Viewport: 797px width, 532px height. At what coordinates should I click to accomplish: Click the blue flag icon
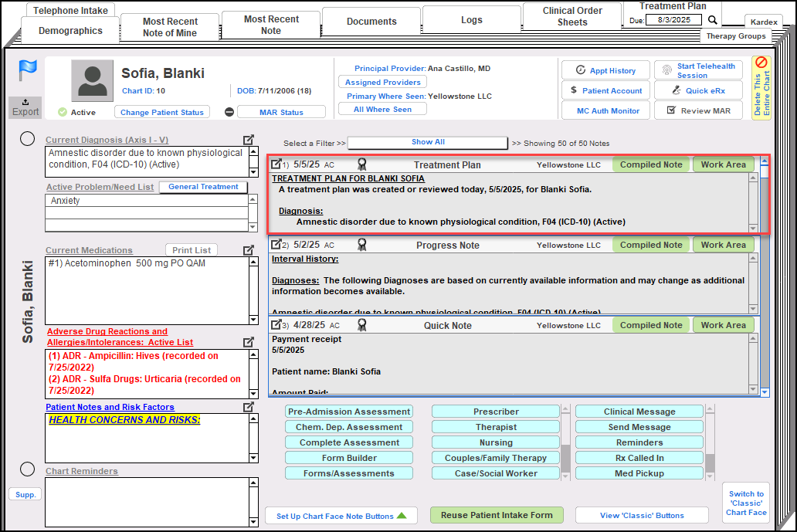tap(27, 70)
